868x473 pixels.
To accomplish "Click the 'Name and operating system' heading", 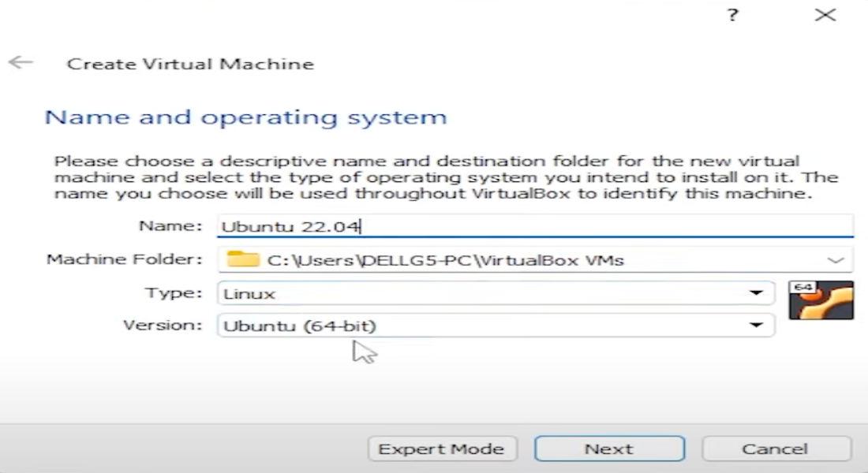I will 245,117.
